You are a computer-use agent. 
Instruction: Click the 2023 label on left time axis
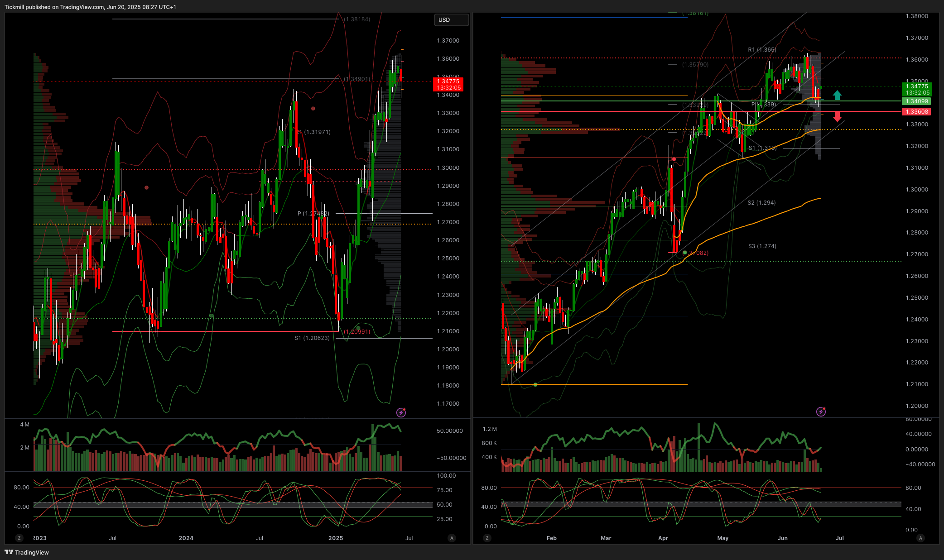40,538
